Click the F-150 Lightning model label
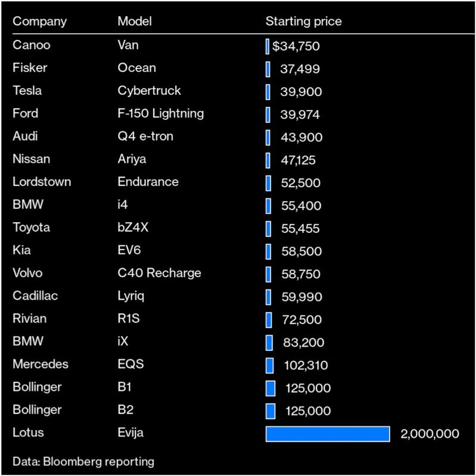The height and width of the screenshot is (476, 476). (x=160, y=113)
